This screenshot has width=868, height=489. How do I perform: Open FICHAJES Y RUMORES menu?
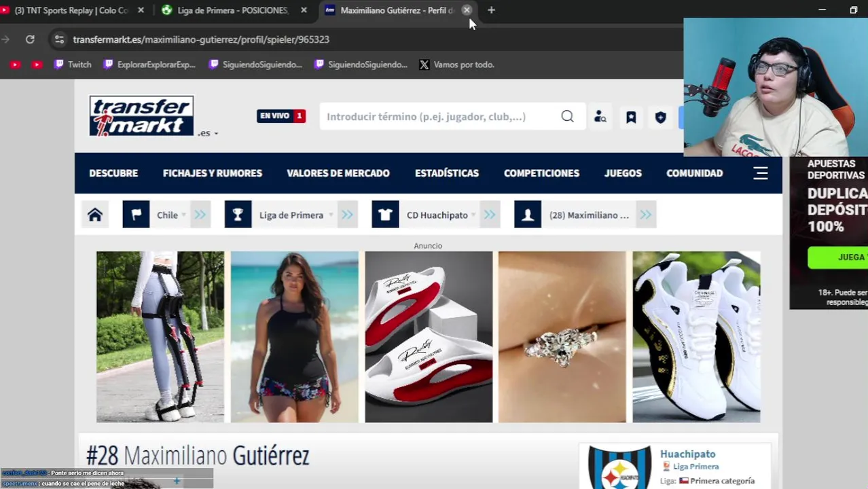pyautogui.click(x=213, y=173)
